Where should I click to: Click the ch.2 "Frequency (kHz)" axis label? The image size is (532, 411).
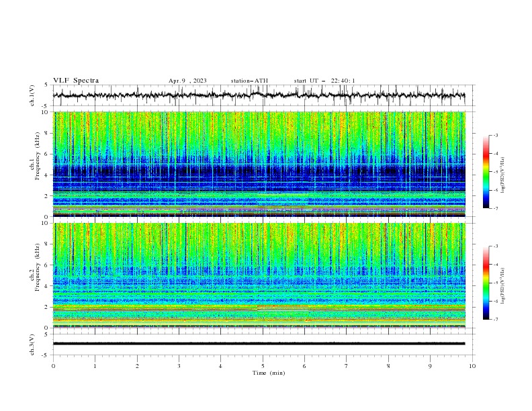(38, 267)
